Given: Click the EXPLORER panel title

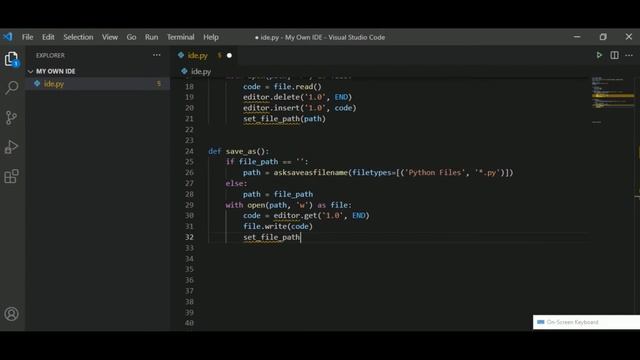Looking at the screenshot, I should pos(50,56).
